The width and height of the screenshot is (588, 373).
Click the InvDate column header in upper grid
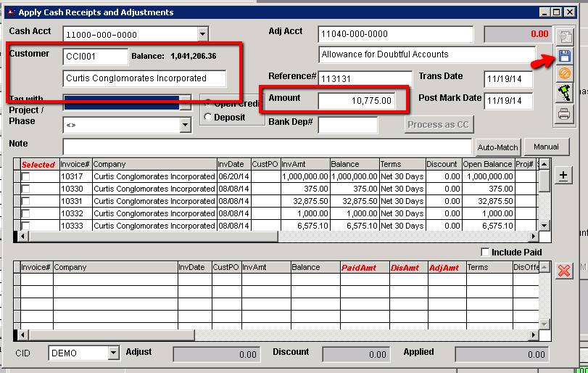tap(232, 165)
